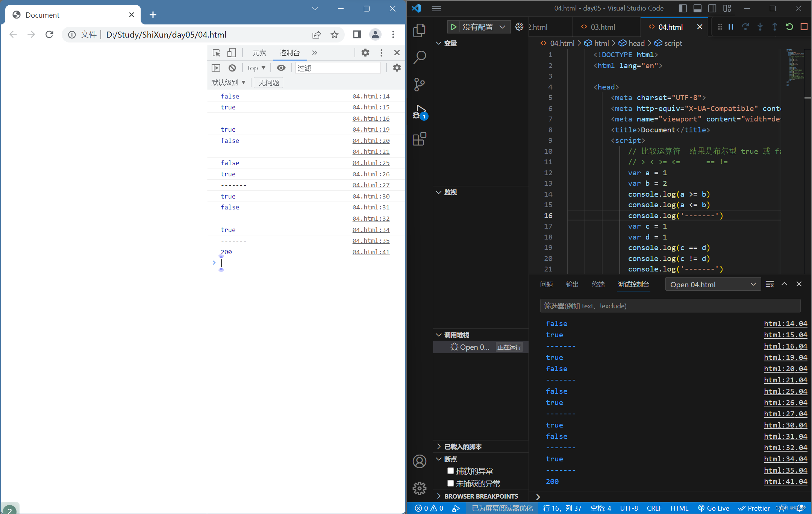Click Go Live in status bar

[714, 508]
